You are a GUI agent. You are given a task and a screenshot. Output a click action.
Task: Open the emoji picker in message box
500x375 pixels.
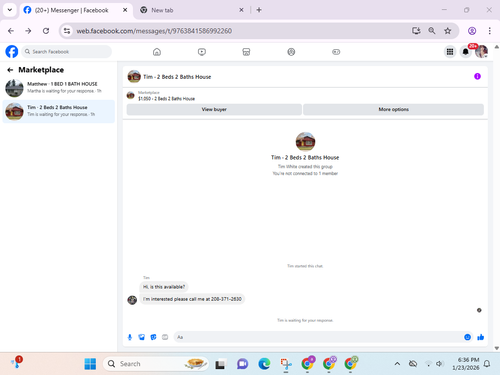(467, 337)
